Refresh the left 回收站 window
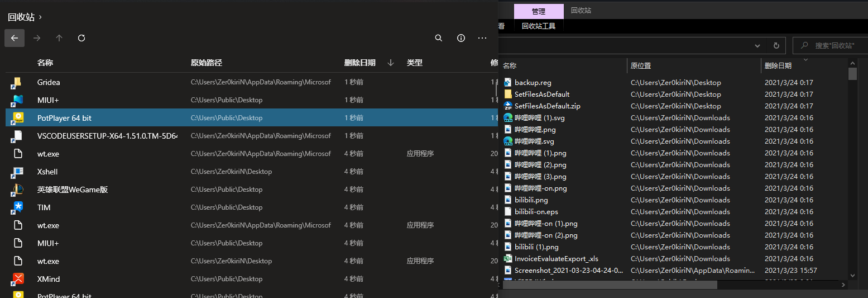 click(81, 38)
